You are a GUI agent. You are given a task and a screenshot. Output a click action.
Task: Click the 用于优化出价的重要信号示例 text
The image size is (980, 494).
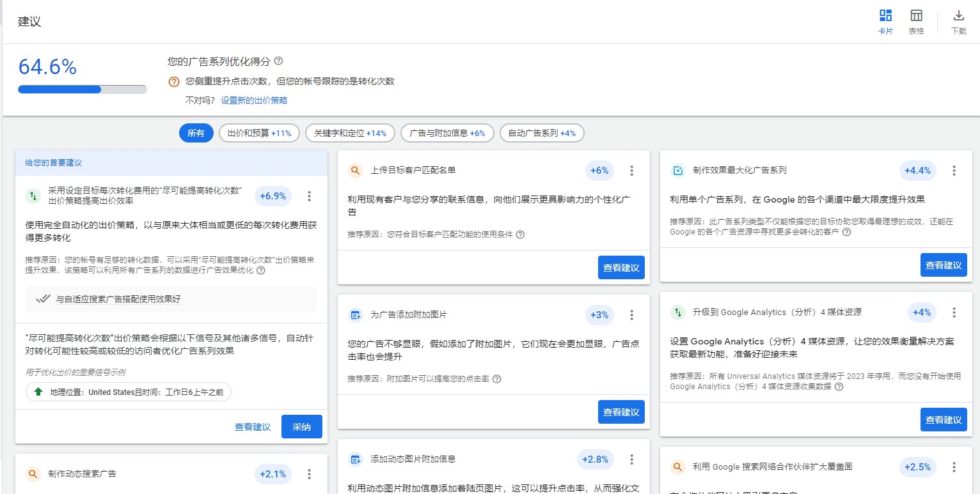point(75,373)
